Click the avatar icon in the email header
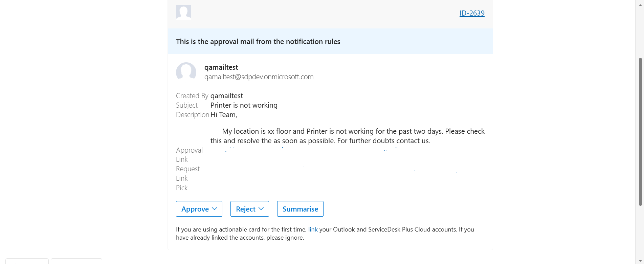The image size is (644, 264). pyautogui.click(x=183, y=12)
